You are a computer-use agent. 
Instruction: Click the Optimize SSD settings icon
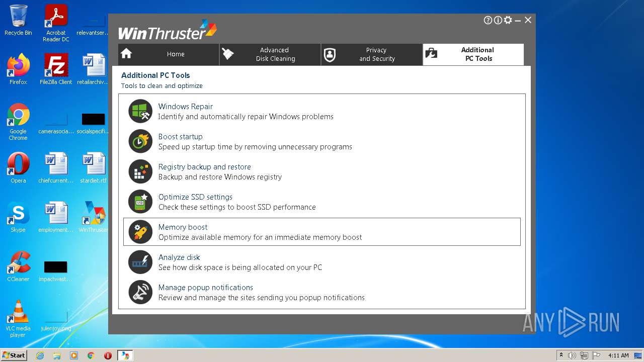pyautogui.click(x=140, y=202)
